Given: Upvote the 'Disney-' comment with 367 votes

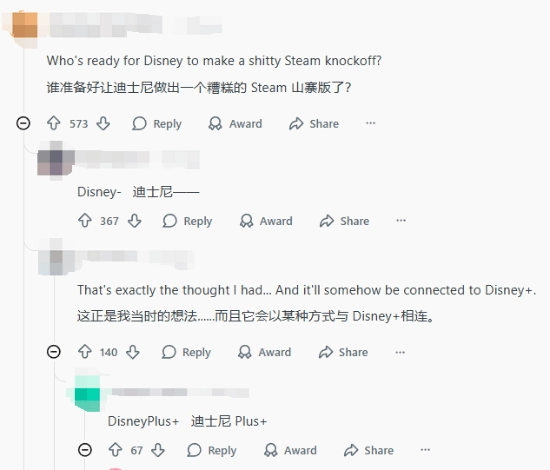Looking at the screenshot, I should (x=85, y=221).
